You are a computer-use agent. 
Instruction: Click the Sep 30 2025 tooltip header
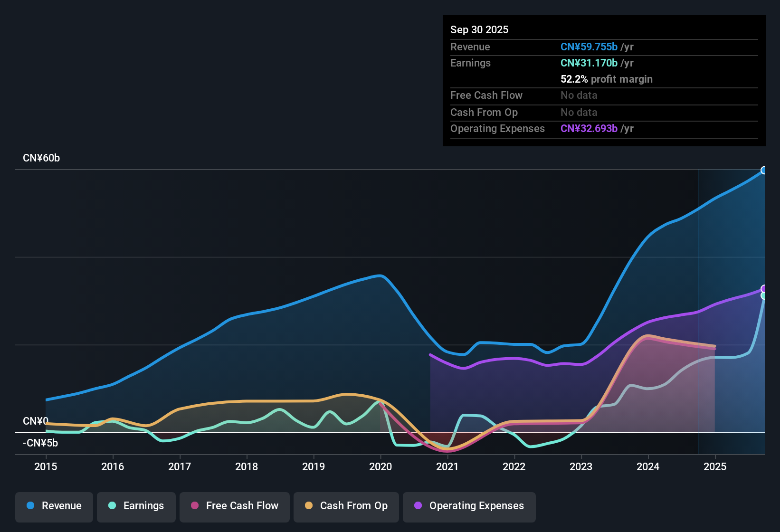point(479,29)
